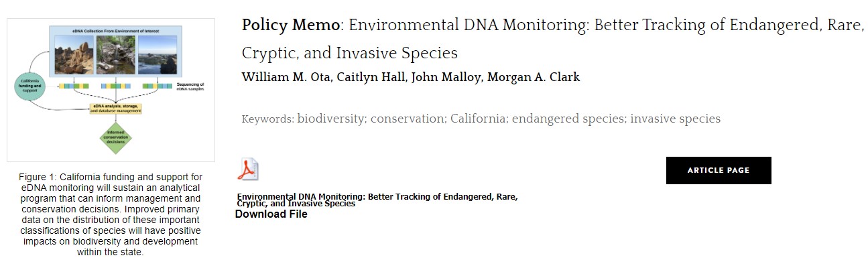Click the forest waterfall stream photo
Screen dimensions: 868x276
pyautogui.click(x=115, y=54)
